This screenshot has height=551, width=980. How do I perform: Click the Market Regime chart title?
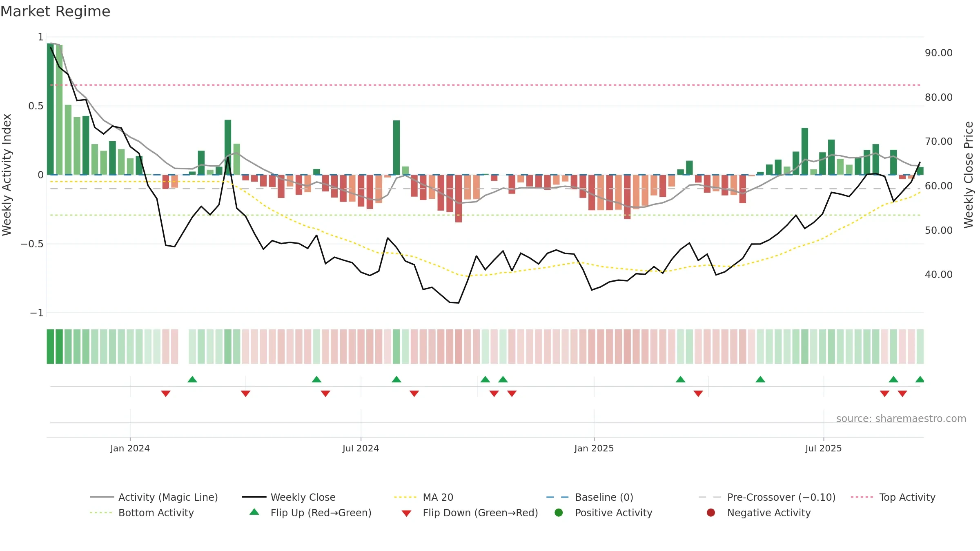(55, 11)
